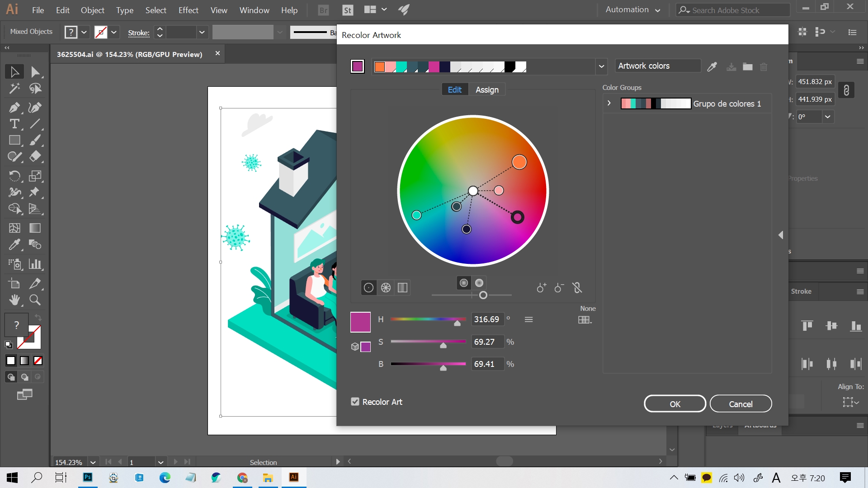Click the Add Color tool icon
Screen dimensions: 868x488
point(541,288)
